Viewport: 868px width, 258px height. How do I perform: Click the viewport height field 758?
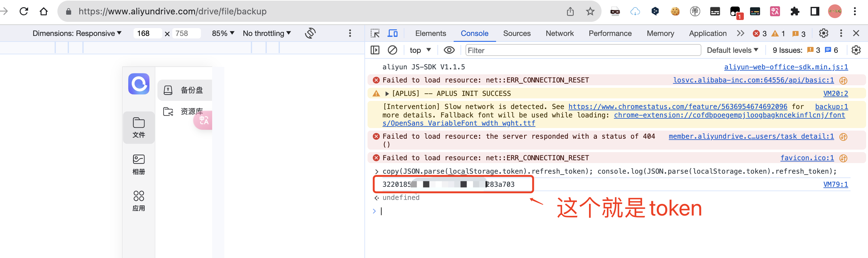(186, 33)
